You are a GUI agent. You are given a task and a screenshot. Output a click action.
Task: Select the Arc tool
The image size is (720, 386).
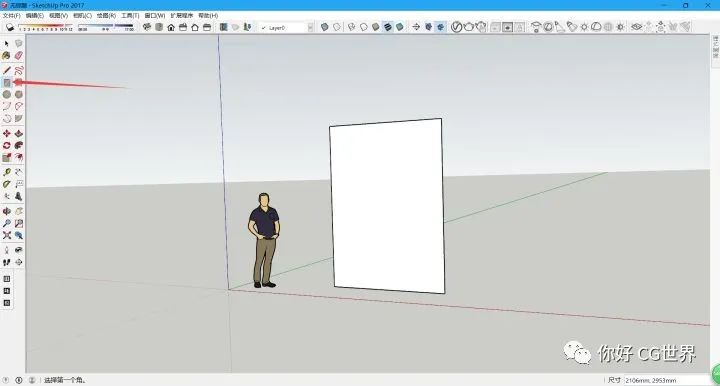pos(6,106)
